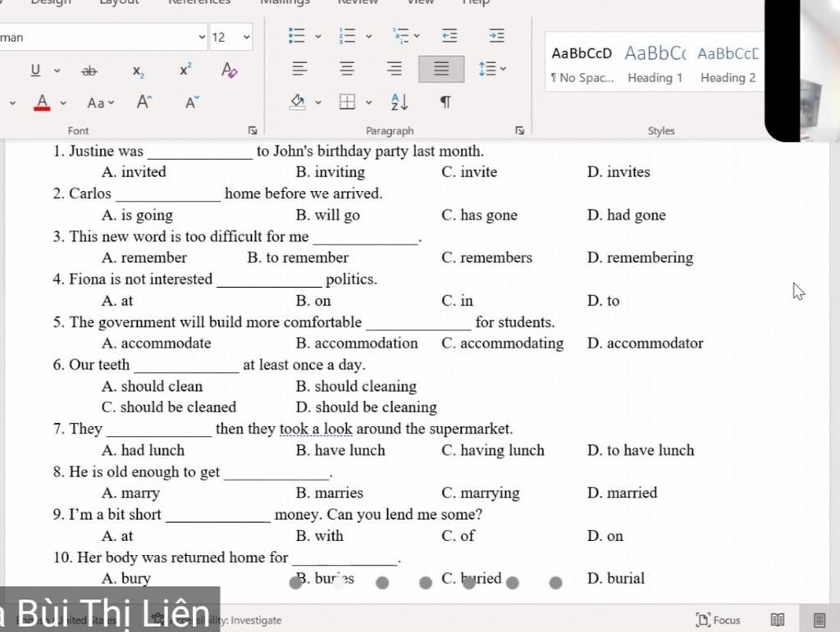The width and height of the screenshot is (840, 632).
Task: Click answer 'C. should be cleaned'
Action: [169, 407]
